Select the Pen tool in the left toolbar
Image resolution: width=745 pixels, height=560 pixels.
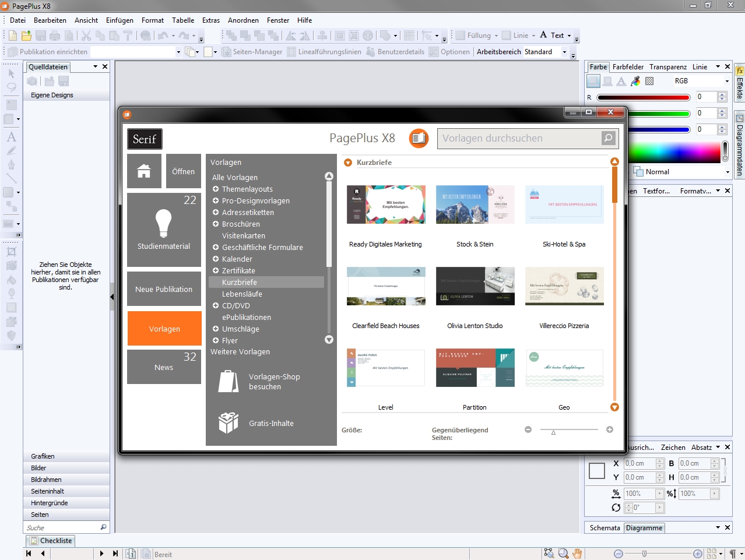tap(10, 163)
